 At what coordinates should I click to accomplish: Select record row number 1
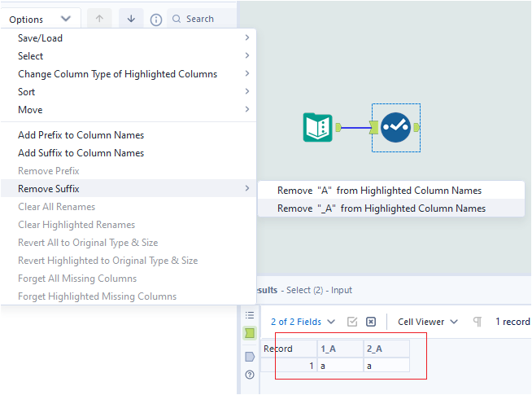[289, 366]
